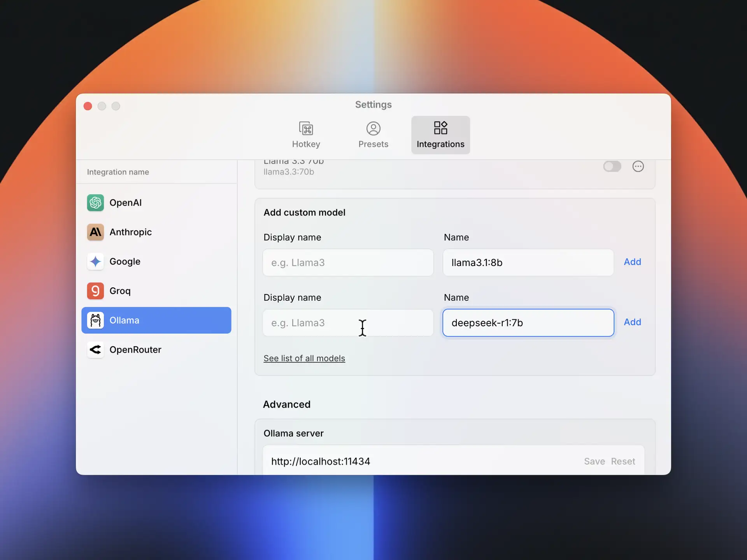Click the Name field containing llama3.1:8b

click(x=528, y=262)
